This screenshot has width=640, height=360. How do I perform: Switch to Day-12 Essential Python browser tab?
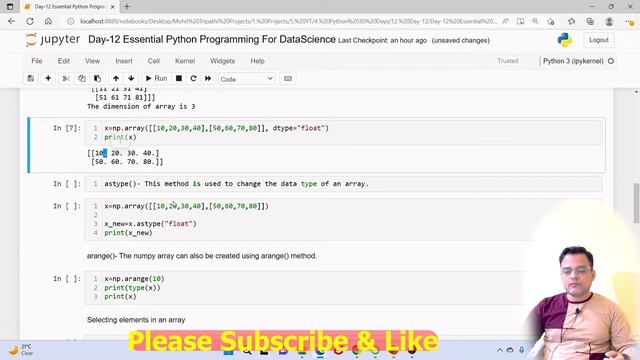tap(69, 7)
